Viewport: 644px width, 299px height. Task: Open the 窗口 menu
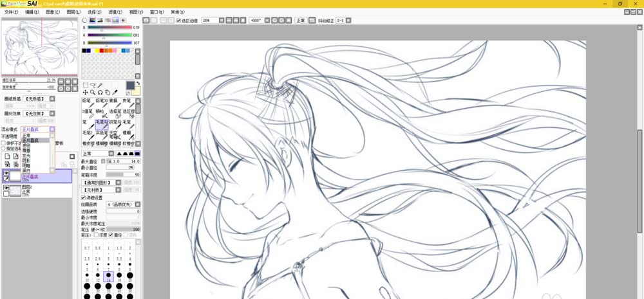coord(157,12)
